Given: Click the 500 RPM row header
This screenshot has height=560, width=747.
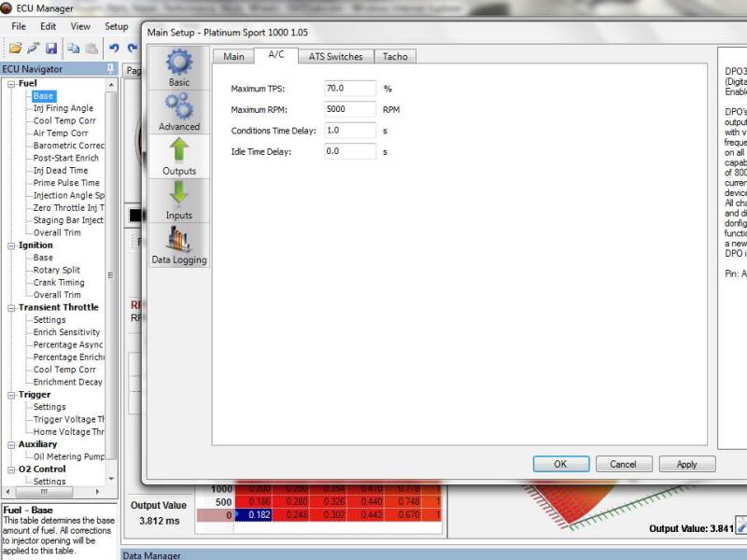Looking at the screenshot, I should point(223,502).
